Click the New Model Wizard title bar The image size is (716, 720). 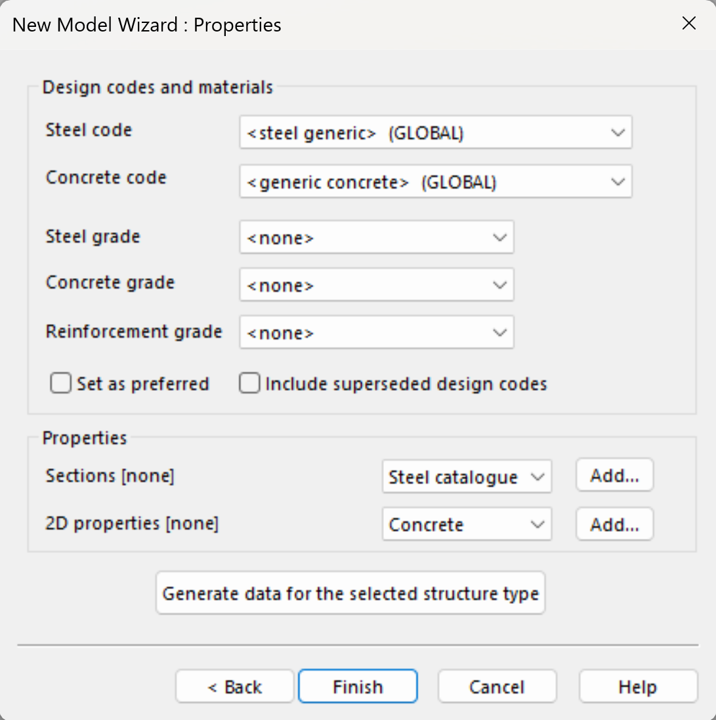(300, 24)
